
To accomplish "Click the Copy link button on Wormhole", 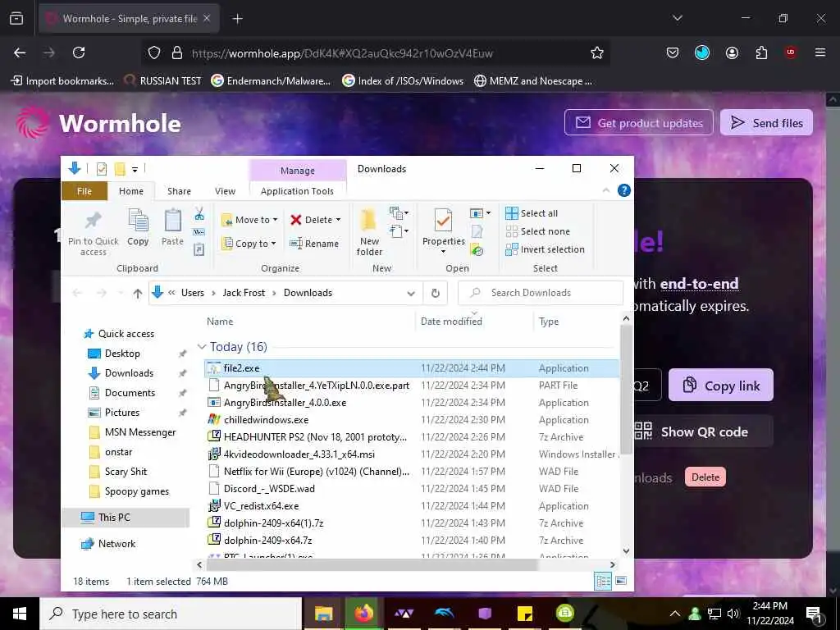I will (721, 386).
